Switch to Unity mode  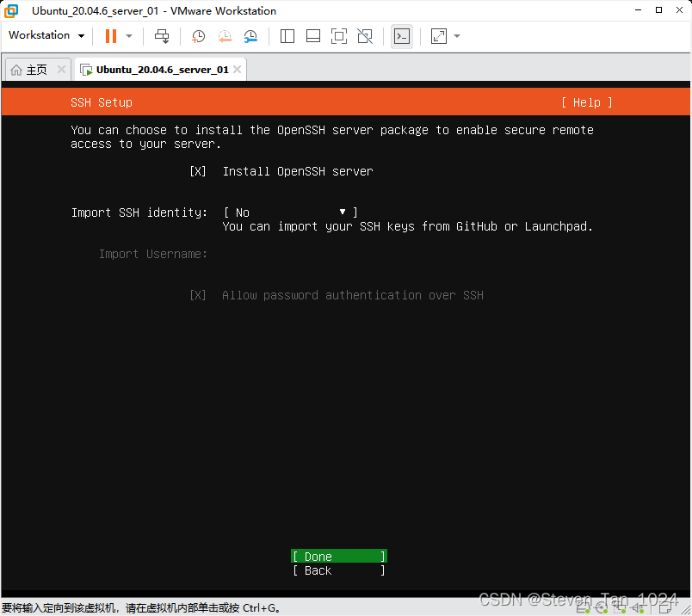pyautogui.click(x=365, y=36)
